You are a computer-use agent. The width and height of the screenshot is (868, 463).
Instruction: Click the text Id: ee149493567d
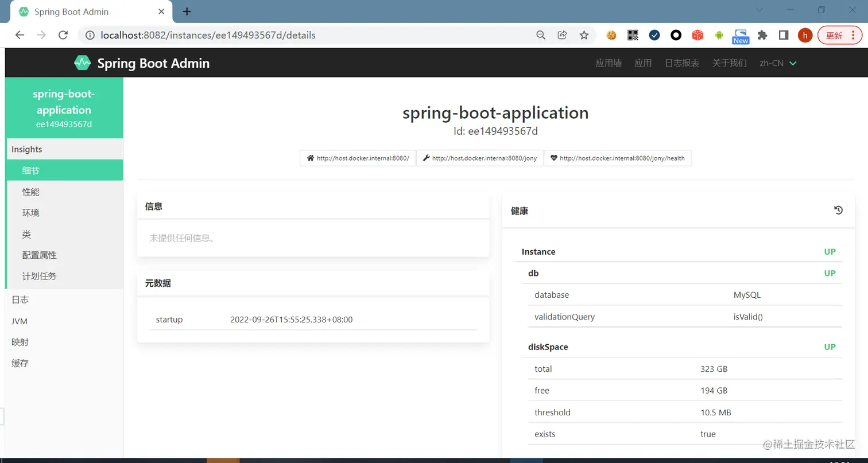coord(495,131)
